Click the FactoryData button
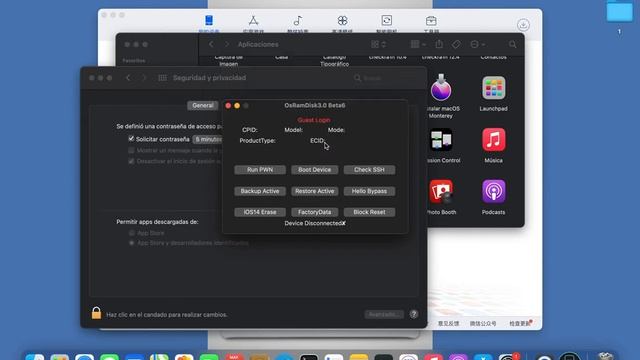 coord(314,212)
